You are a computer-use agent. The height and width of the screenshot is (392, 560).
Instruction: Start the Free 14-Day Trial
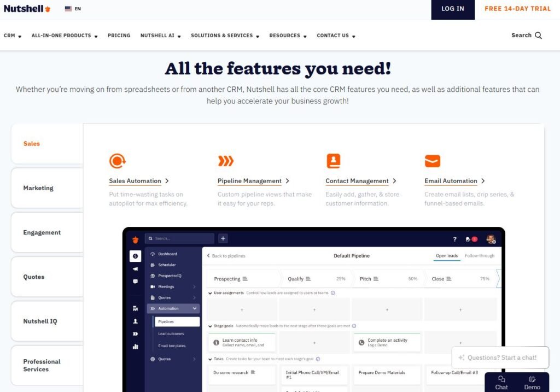[x=517, y=9]
